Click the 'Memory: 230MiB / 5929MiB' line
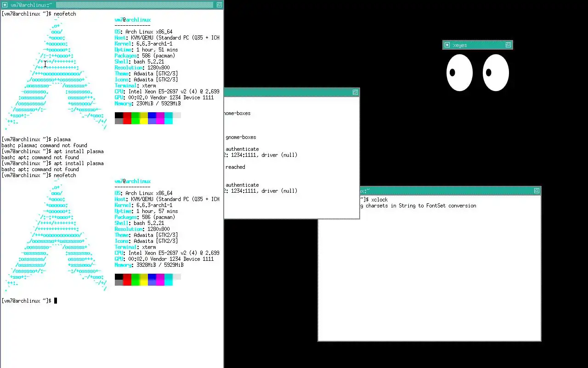The height and width of the screenshot is (368, 588). point(147,103)
